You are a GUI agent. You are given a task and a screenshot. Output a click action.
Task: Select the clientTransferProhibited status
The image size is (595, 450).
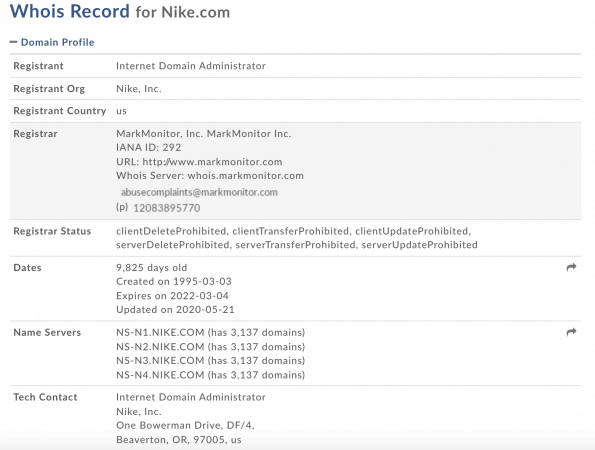[x=291, y=231]
